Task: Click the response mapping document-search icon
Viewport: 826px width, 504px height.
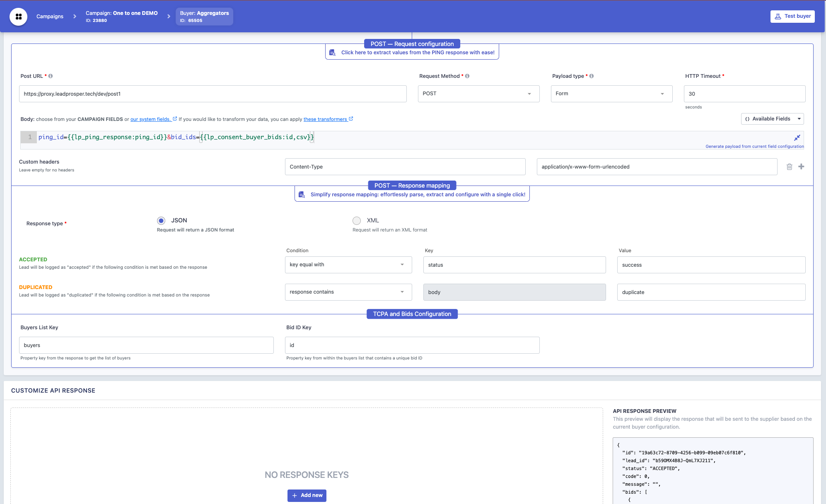Action: pos(302,195)
